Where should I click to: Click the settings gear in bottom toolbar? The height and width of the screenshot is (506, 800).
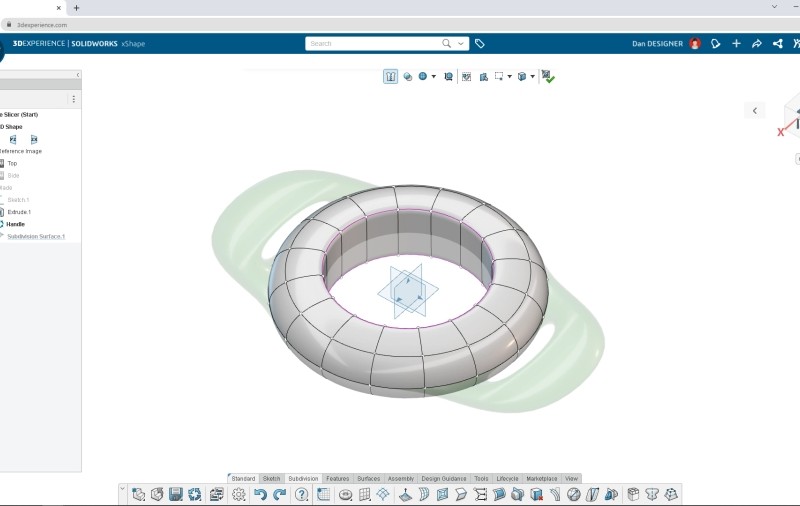(239, 494)
